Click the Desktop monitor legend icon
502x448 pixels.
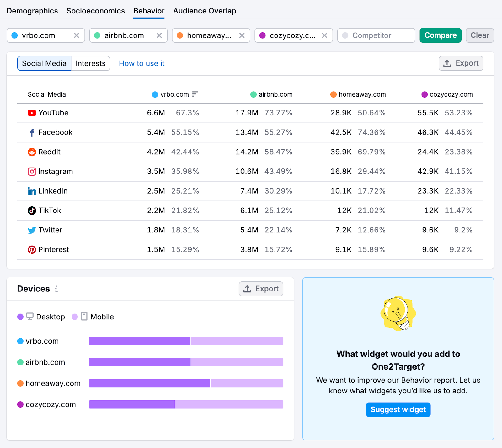coord(30,316)
